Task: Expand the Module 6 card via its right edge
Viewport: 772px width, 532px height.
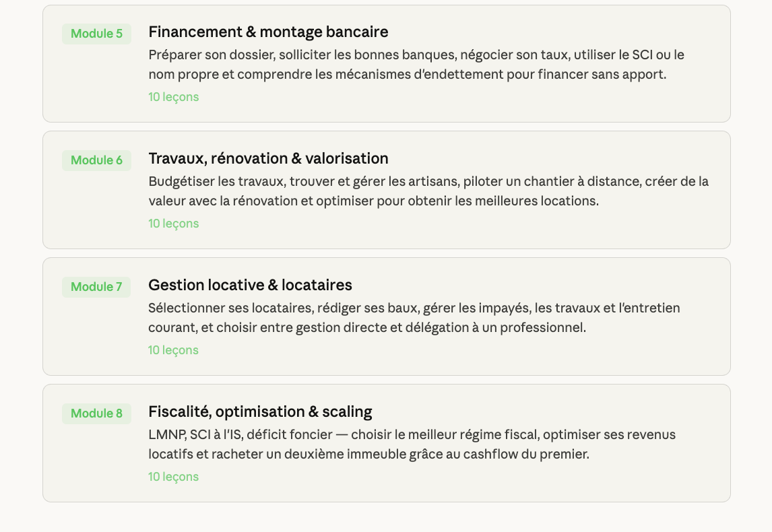Action: point(718,191)
